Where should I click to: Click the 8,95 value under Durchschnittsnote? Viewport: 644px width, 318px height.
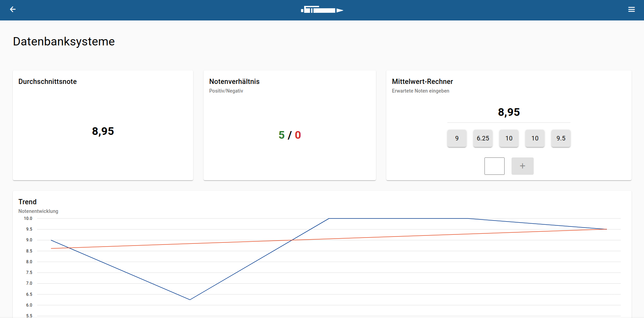(x=103, y=131)
